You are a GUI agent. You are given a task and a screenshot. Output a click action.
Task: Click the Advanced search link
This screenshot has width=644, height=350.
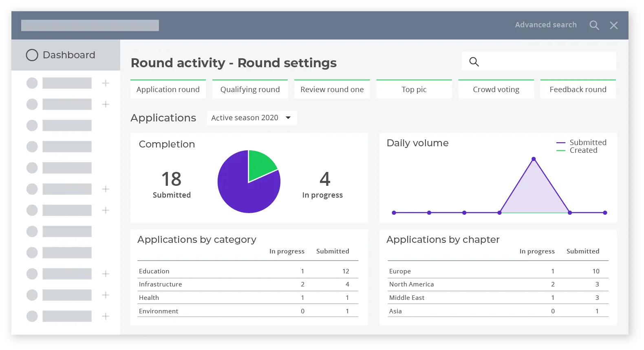[x=546, y=25]
